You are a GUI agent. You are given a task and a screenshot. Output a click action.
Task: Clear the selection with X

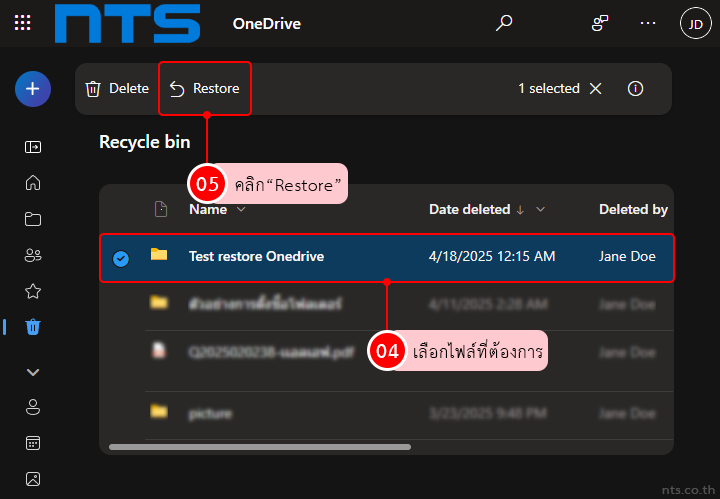click(x=596, y=88)
